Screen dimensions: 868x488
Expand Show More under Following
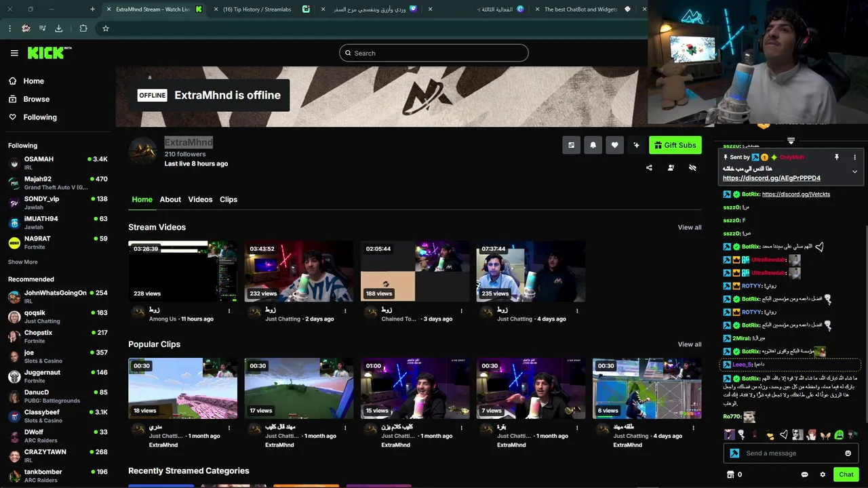click(23, 262)
